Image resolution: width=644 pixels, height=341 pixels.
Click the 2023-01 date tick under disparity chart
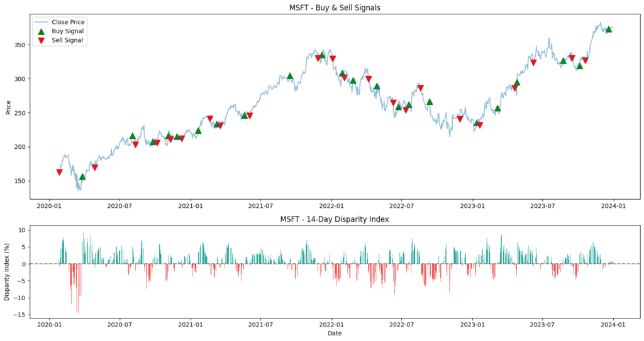[x=472, y=325]
